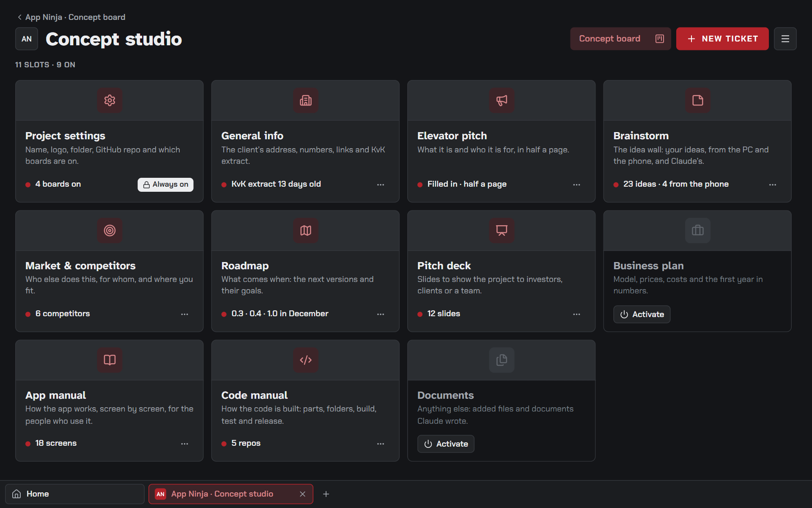Click the Always on lock badge
The height and width of the screenshot is (508, 812).
(x=165, y=185)
